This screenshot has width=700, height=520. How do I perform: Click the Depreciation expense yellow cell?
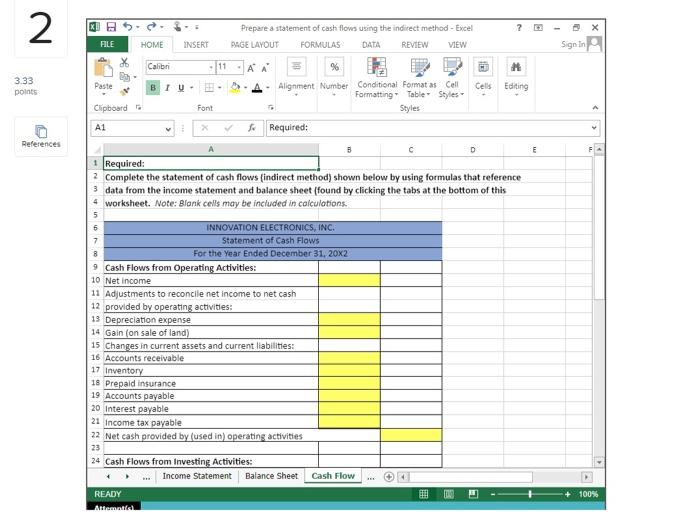[350, 320]
